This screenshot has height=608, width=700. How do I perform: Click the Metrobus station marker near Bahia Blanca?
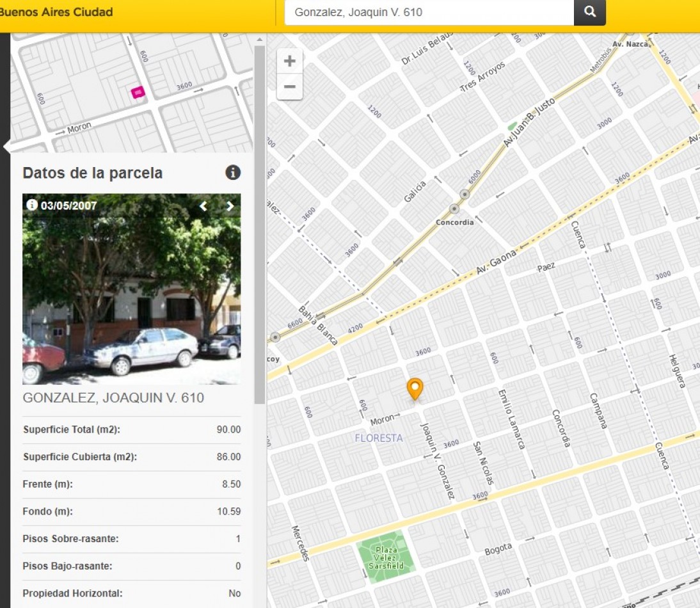coord(275,337)
